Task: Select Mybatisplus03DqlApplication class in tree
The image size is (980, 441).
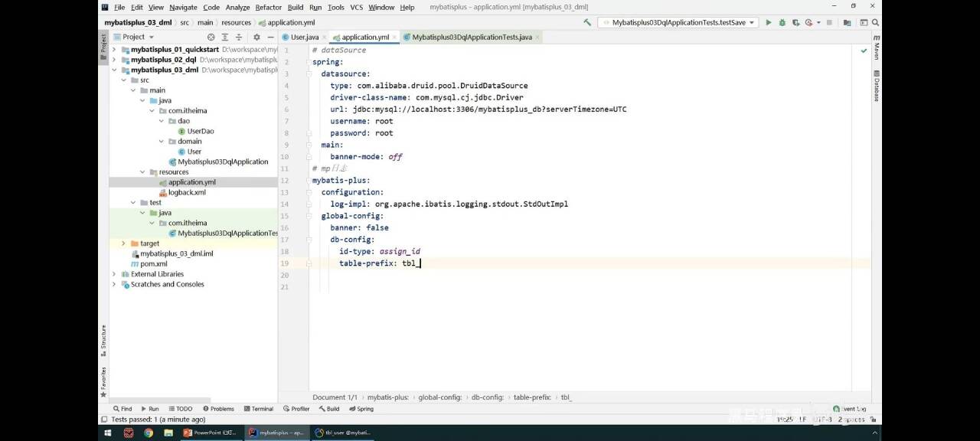Action: pos(218,162)
